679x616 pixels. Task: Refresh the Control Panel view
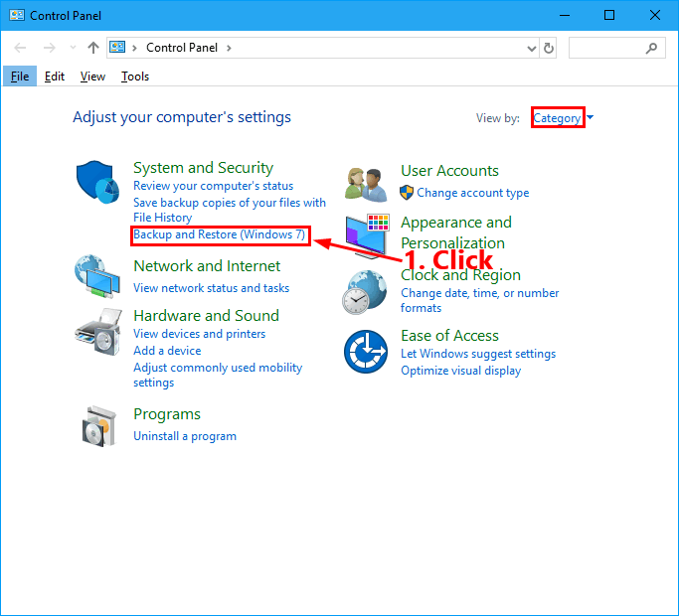548,48
